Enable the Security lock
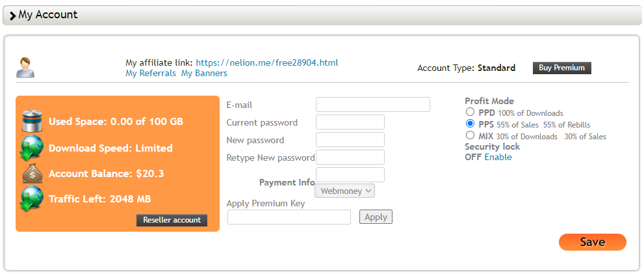 498,157
